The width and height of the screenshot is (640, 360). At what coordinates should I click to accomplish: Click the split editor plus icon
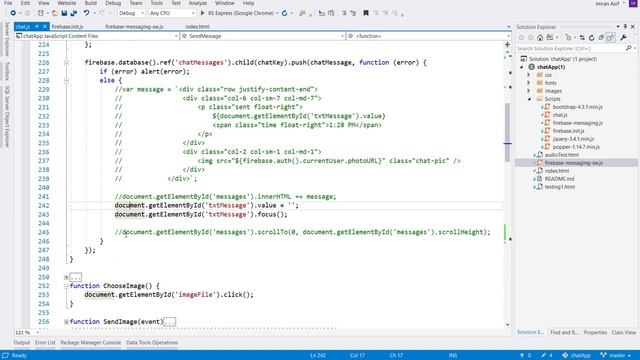coord(507,44)
